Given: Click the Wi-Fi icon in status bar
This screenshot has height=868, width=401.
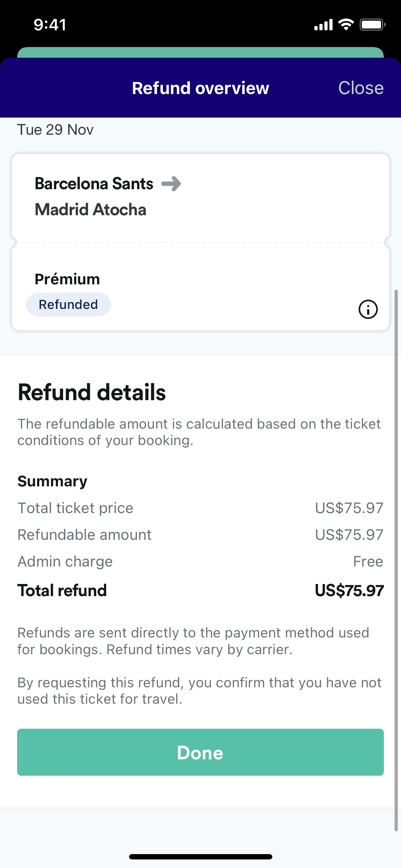Looking at the screenshot, I should pyautogui.click(x=344, y=24).
